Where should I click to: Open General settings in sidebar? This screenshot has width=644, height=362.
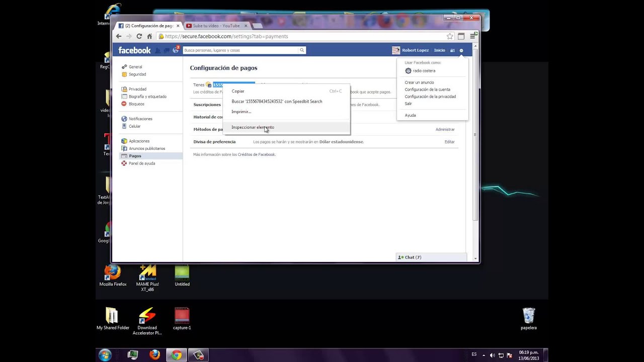pyautogui.click(x=135, y=67)
